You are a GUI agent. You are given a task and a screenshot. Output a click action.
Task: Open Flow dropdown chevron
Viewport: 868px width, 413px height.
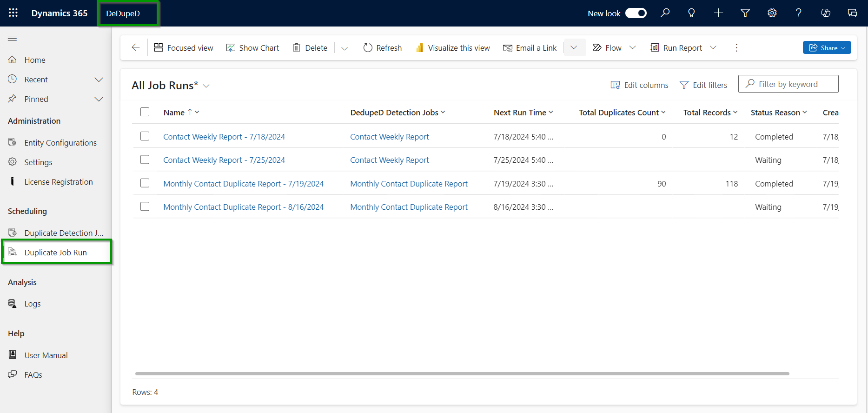(x=632, y=47)
